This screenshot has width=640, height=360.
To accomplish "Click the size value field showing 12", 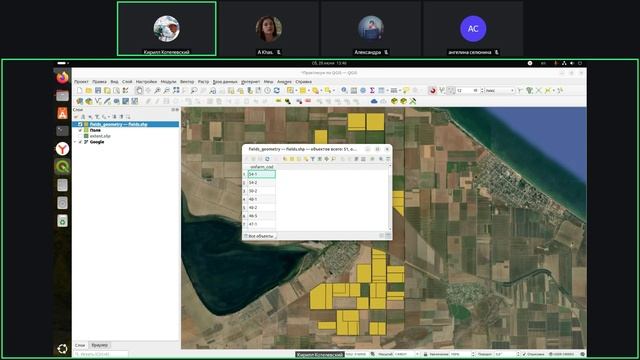I will click(469, 91).
